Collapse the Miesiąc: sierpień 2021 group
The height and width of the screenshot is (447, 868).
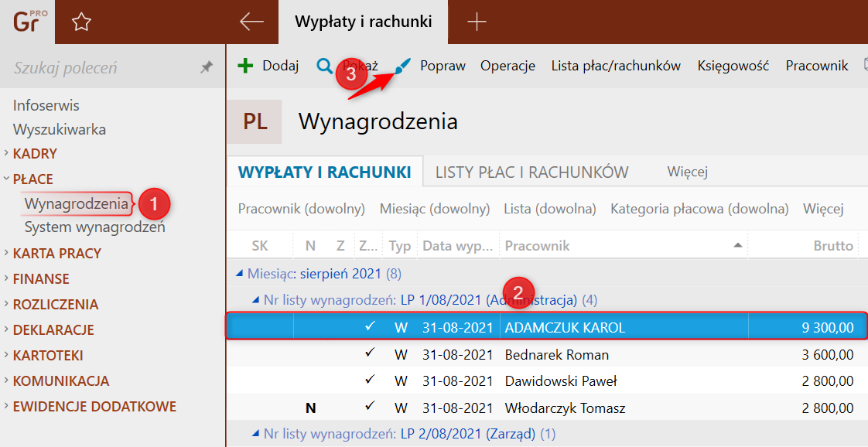[x=239, y=273]
